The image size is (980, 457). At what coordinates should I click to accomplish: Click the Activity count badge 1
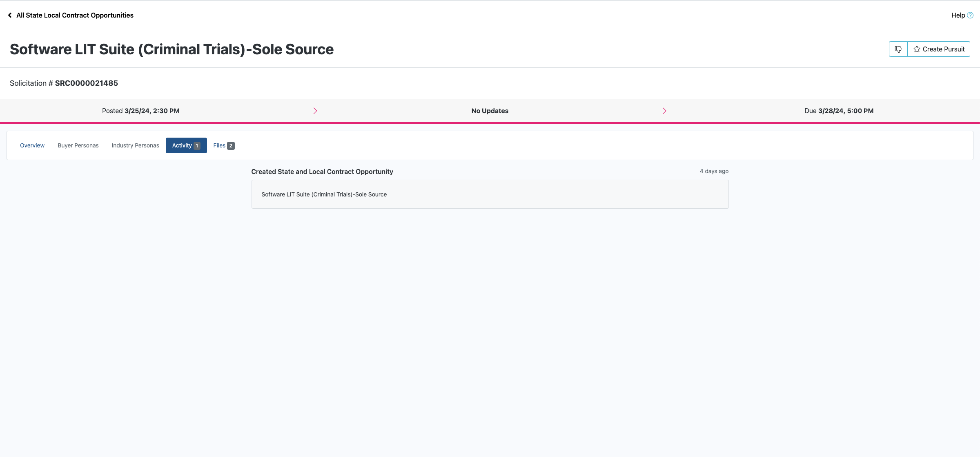click(x=197, y=146)
